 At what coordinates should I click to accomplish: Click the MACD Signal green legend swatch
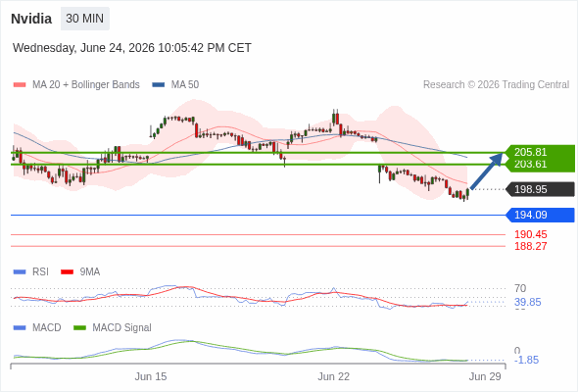point(79,328)
